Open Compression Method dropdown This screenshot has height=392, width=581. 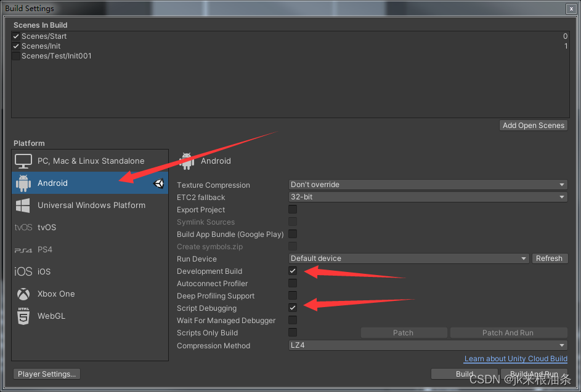[428, 345]
